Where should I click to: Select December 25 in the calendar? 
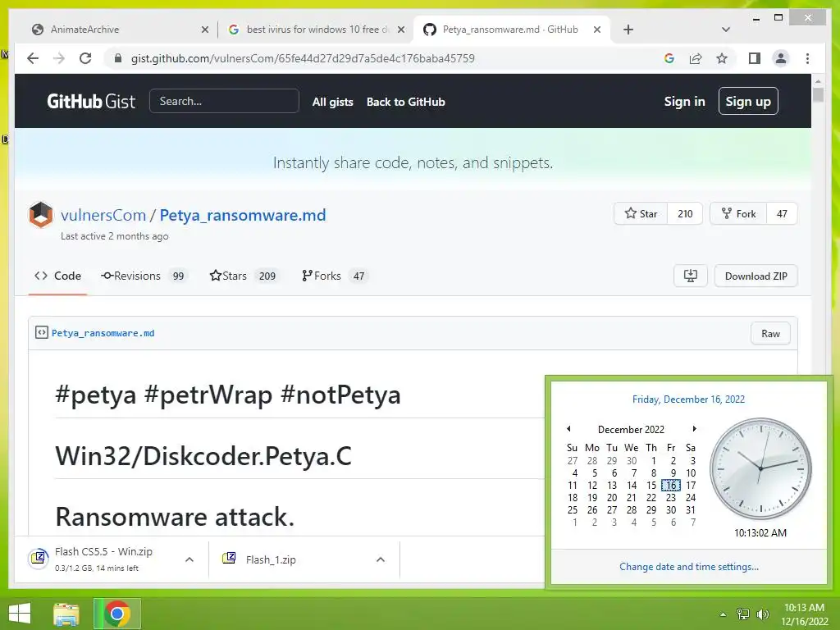(x=572, y=510)
